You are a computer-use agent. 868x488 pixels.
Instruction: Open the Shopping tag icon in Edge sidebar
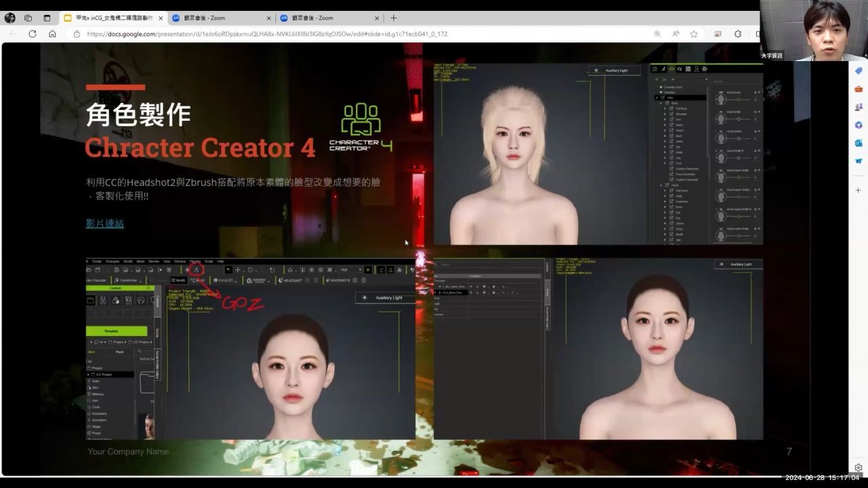coord(858,71)
